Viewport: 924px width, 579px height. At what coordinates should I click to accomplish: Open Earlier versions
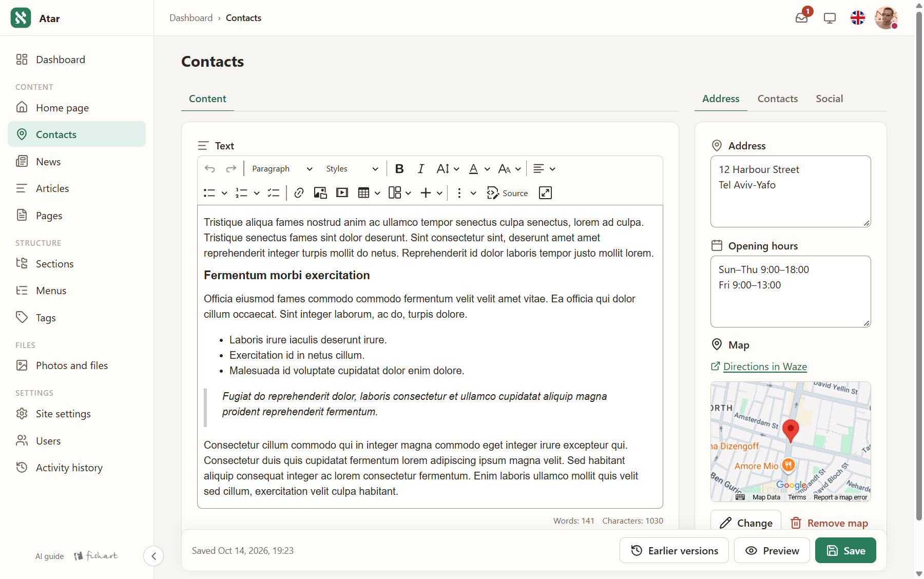click(674, 550)
